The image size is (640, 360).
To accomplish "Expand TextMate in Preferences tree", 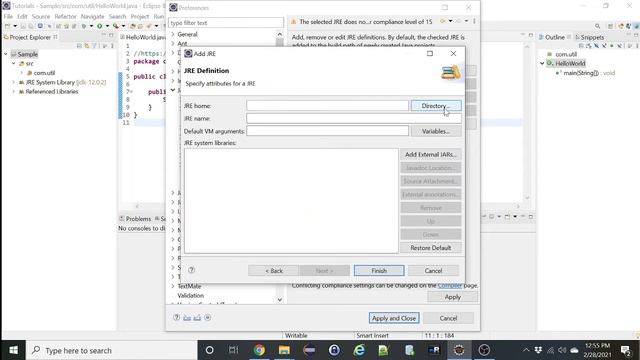I will click(x=173, y=286).
